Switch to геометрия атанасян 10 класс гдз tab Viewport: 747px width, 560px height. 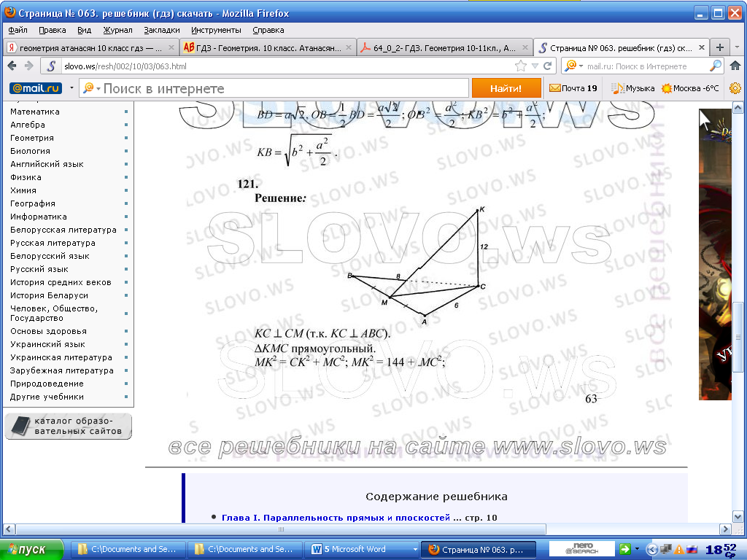coord(90,47)
